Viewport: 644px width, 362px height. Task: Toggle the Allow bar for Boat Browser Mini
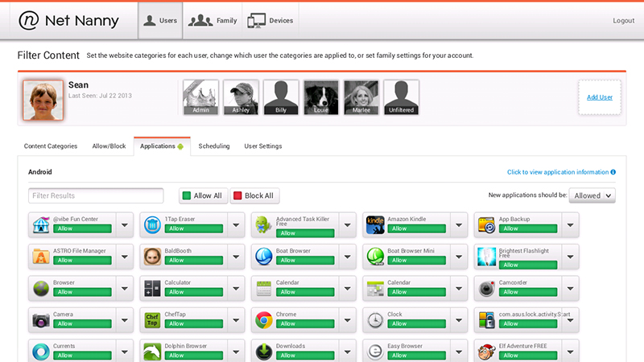(416, 260)
